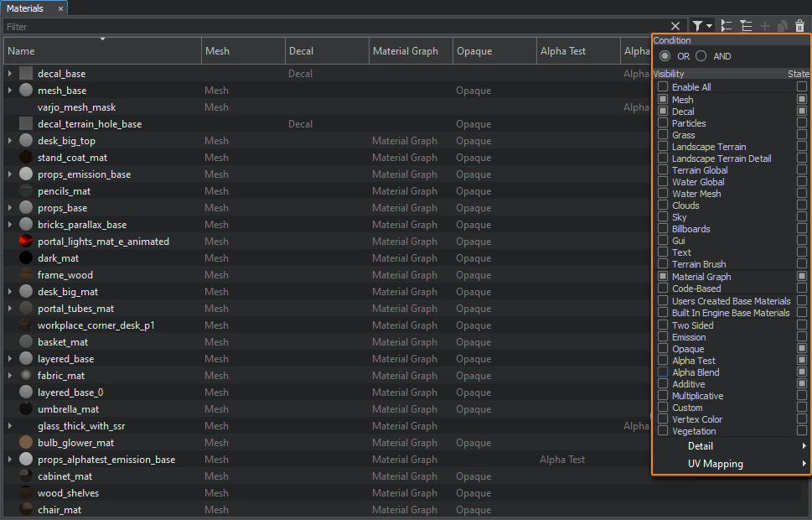Expand the decal_base material tree
The image size is (812, 520).
10,74
